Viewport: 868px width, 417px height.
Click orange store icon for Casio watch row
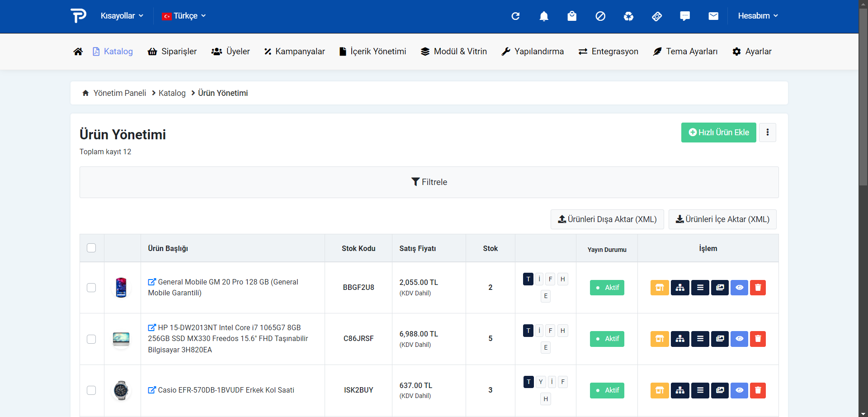(660, 390)
